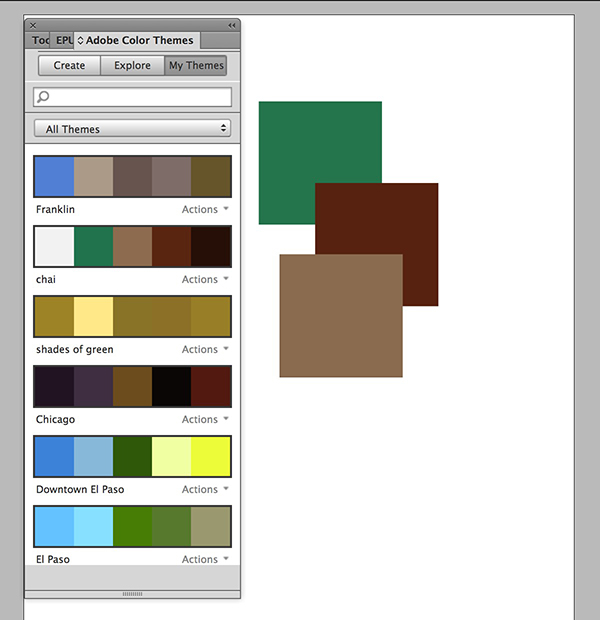The height and width of the screenshot is (620, 600).
Task: Select the Adobe Color Themes tab
Action: (139, 41)
